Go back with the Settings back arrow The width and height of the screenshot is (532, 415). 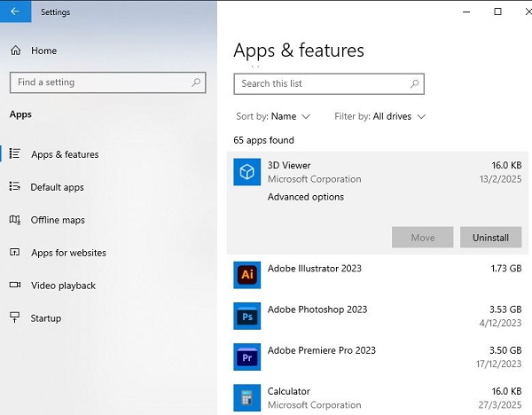coord(15,12)
